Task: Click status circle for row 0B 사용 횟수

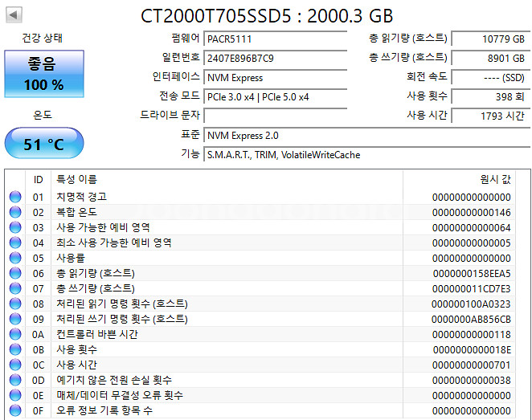Action: (x=15, y=349)
